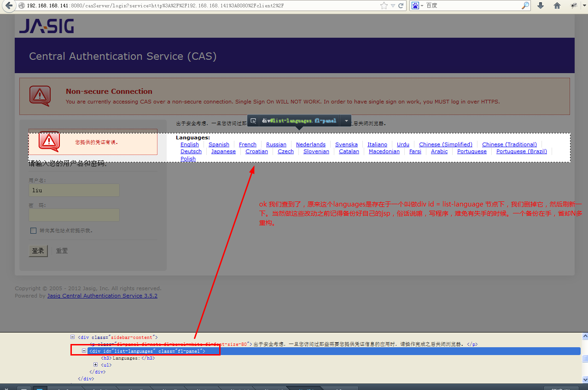Image resolution: width=588 pixels, height=390 pixels.
Task: Collapse the div class sidebar-content node
Action: point(73,337)
